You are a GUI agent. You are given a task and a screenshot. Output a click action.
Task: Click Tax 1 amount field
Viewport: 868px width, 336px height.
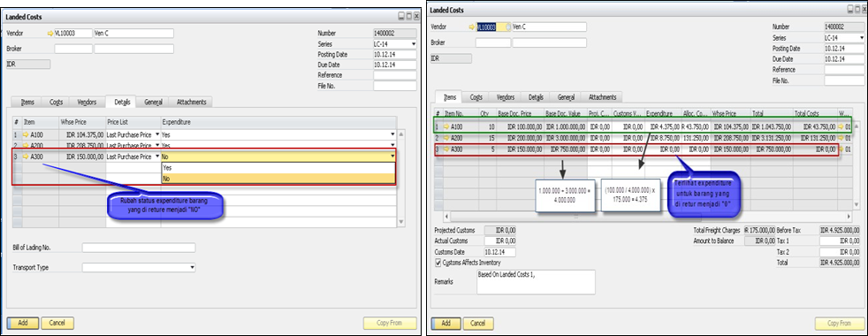point(840,241)
